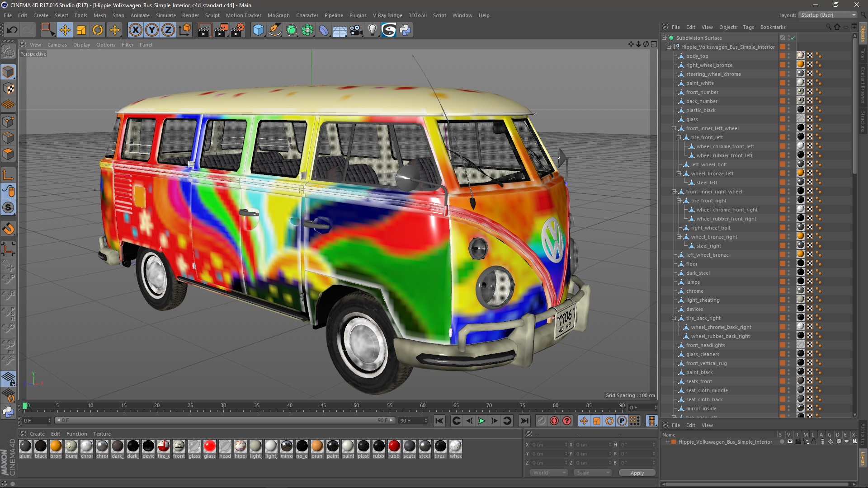The height and width of the screenshot is (488, 868).
Task: Select the Texture mode checkered cube icon
Action: [8, 89]
